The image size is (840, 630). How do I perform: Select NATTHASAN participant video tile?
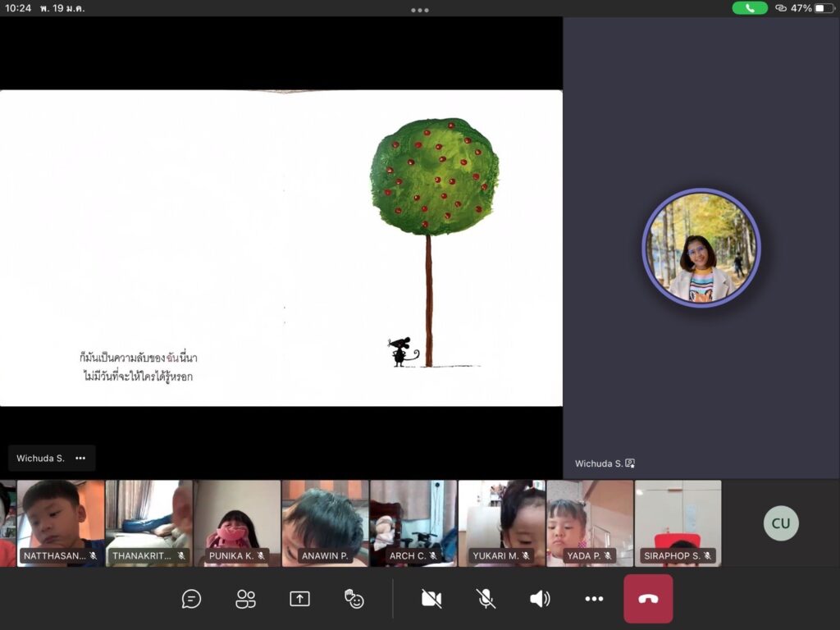(x=61, y=523)
